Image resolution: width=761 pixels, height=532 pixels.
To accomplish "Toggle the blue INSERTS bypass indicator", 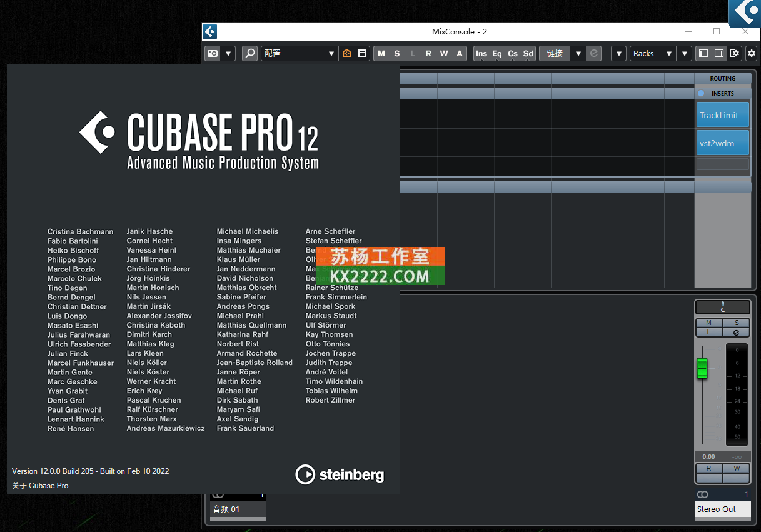I will (701, 93).
